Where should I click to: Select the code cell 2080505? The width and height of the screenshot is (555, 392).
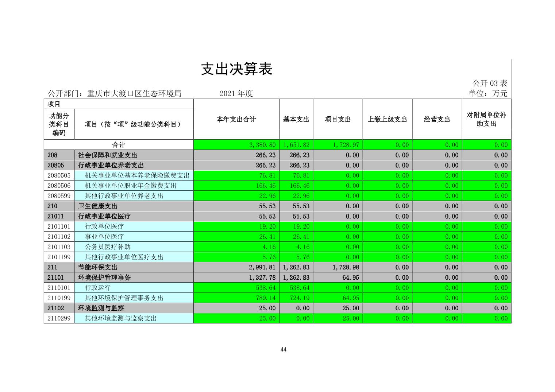59,175
